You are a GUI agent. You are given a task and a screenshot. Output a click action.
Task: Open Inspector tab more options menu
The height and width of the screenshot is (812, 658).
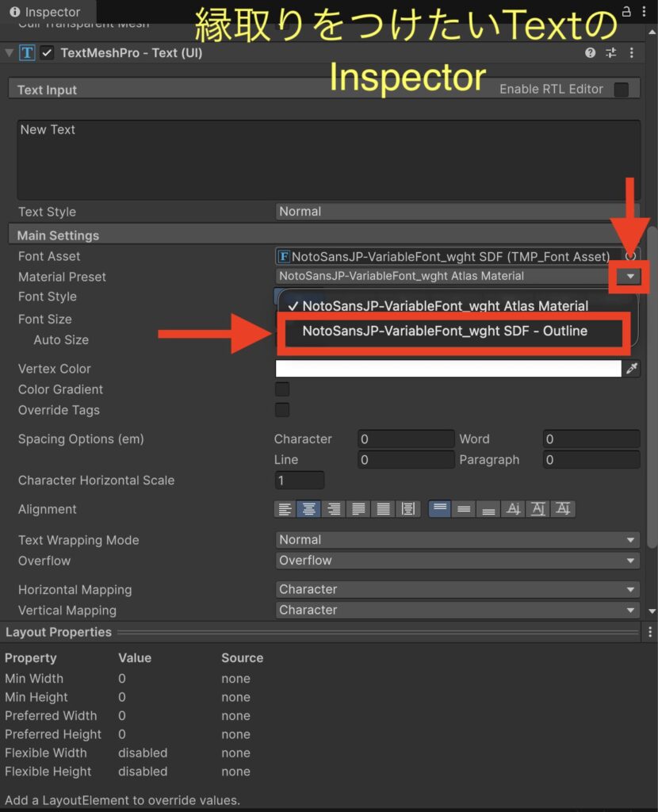(644, 11)
